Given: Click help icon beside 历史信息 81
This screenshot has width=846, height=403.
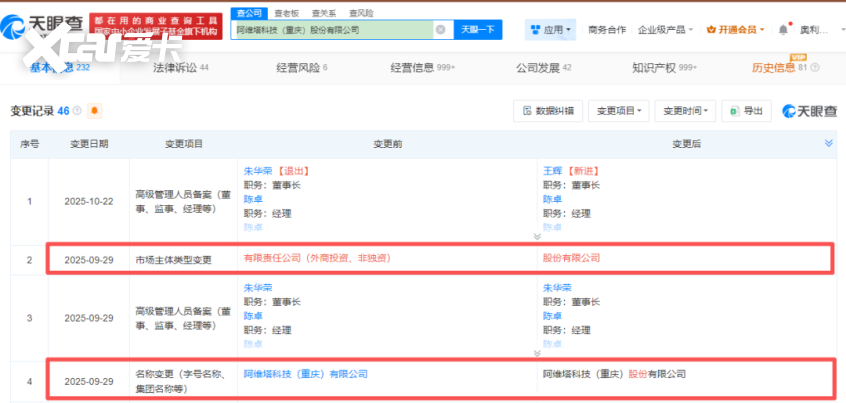Looking at the screenshot, I should click(x=815, y=67).
